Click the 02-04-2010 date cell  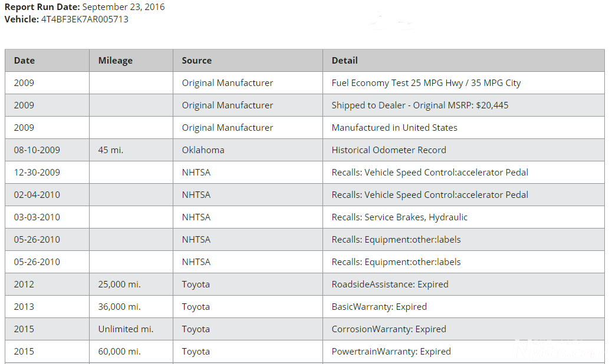pos(37,195)
